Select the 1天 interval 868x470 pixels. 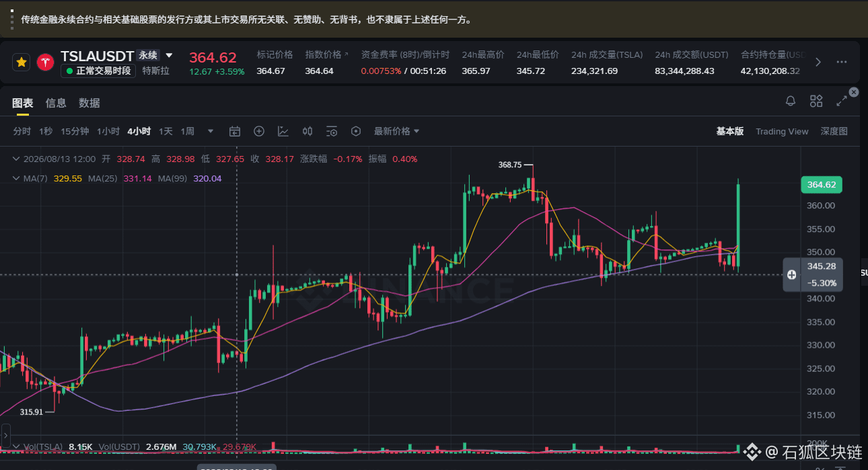pyautogui.click(x=166, y=131)
